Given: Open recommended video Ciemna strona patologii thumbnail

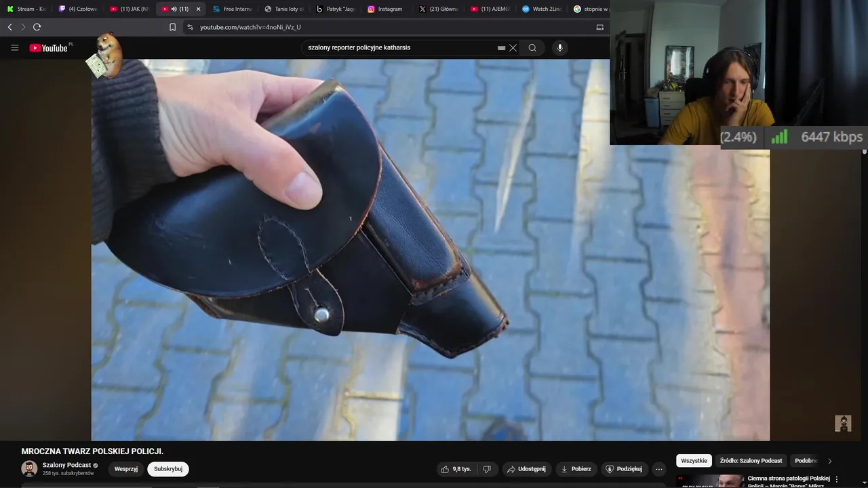Looking at the screenshot, I should [x=710, y=481].
